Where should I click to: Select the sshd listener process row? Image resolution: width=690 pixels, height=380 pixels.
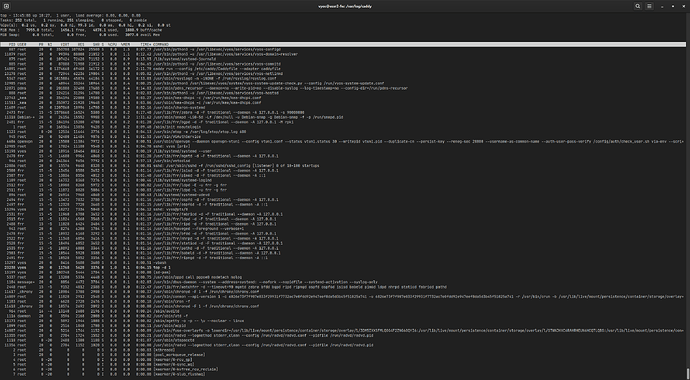[x=343, y=165]
